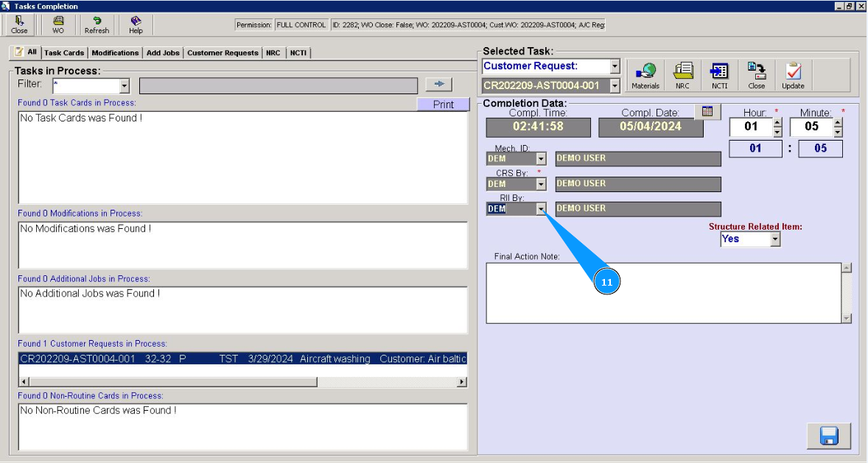Expand the Structure Related Item dropdown
The image size is (868, 463).
pyautogui.click(x=775, y=239)
